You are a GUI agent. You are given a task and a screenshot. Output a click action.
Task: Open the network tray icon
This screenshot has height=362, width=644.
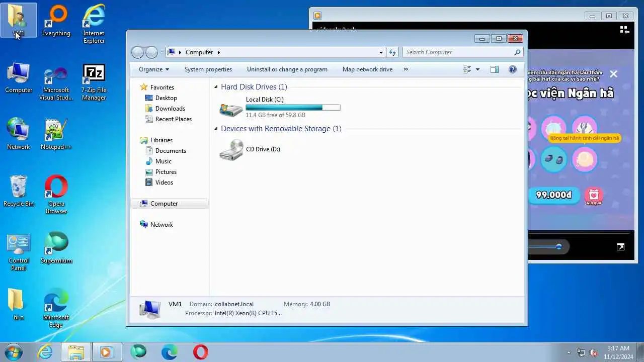(x=581, y=352)
